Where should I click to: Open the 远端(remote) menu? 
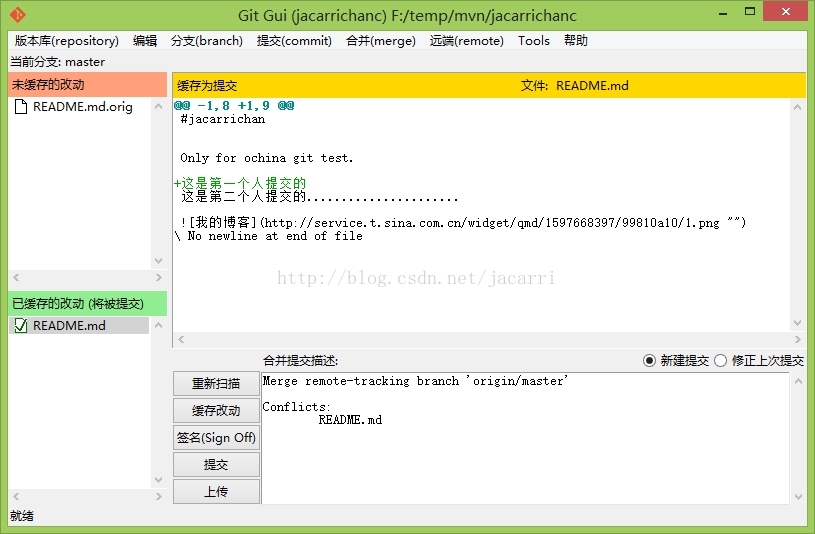coord(467,41)
